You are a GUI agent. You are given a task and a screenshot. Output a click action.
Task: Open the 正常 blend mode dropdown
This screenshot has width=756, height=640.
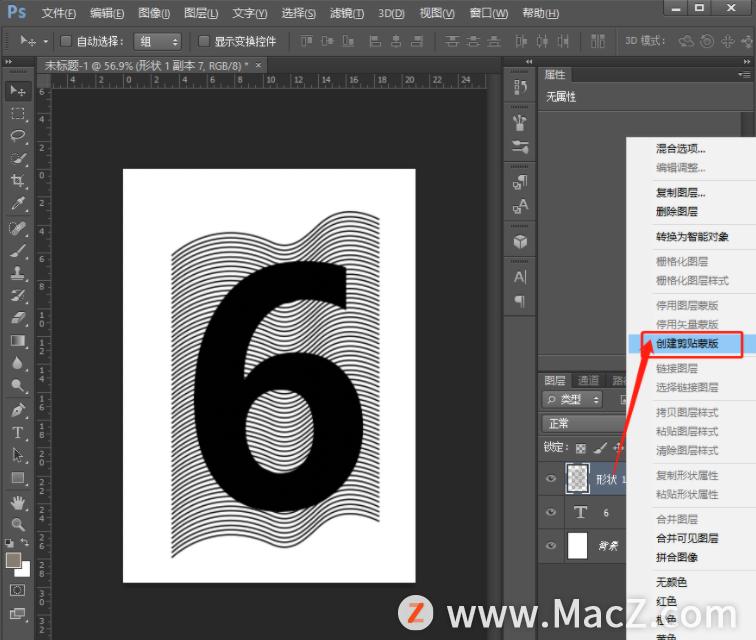[580, 423]
